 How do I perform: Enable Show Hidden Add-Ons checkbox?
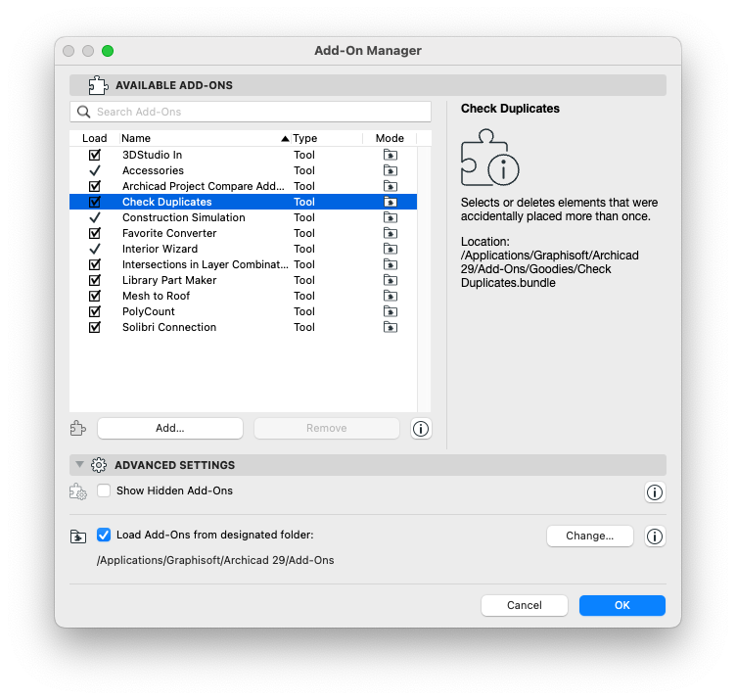coord(104,490)
